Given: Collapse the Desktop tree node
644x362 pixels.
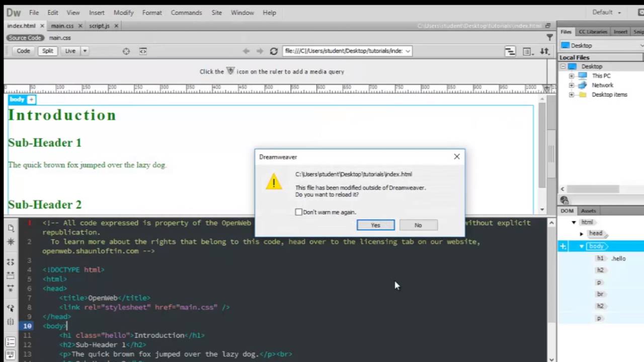Looking at the screenshot, I should [563, 66].
